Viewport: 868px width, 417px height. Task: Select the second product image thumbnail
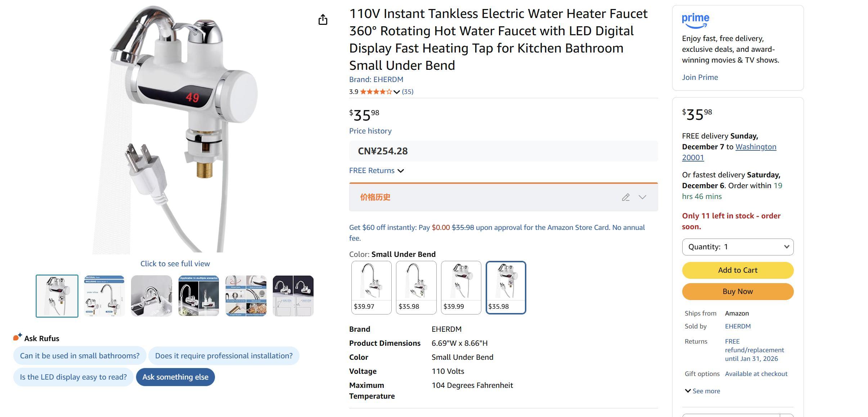pyautogui.click(x=104, y=296)
